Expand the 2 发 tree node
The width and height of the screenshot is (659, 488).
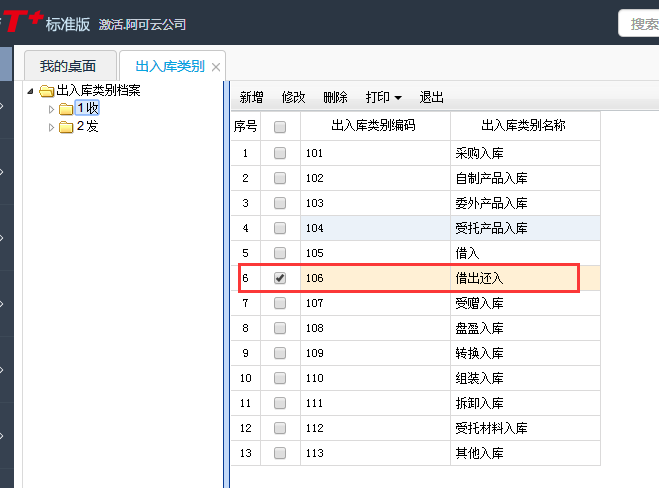pos(52,127)
